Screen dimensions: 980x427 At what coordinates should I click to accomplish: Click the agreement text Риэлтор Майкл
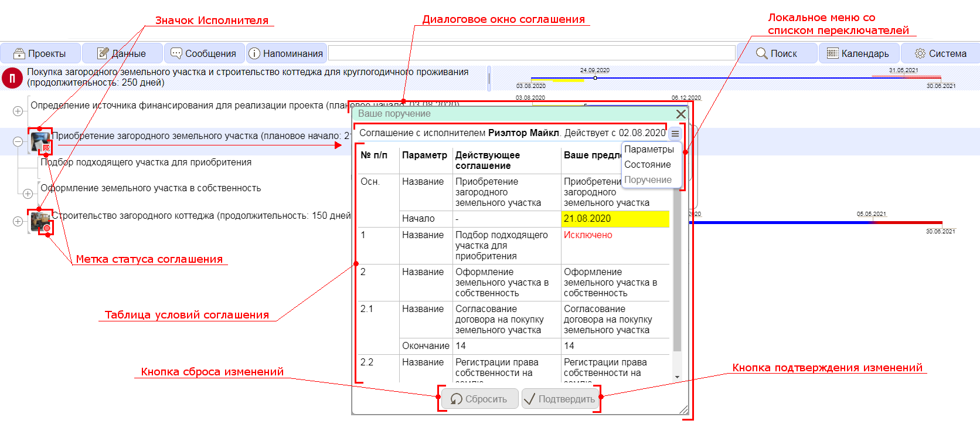tap(523, 133)
